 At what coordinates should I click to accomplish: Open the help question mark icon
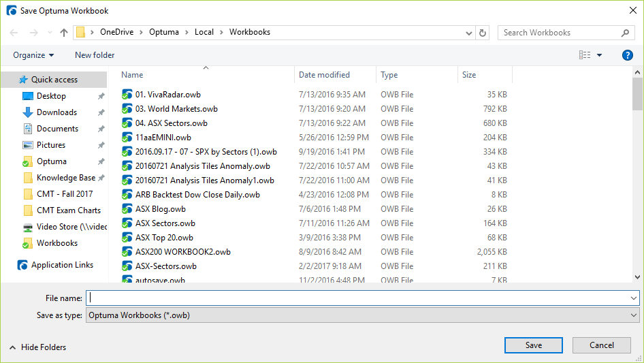(x=627, y=55)
